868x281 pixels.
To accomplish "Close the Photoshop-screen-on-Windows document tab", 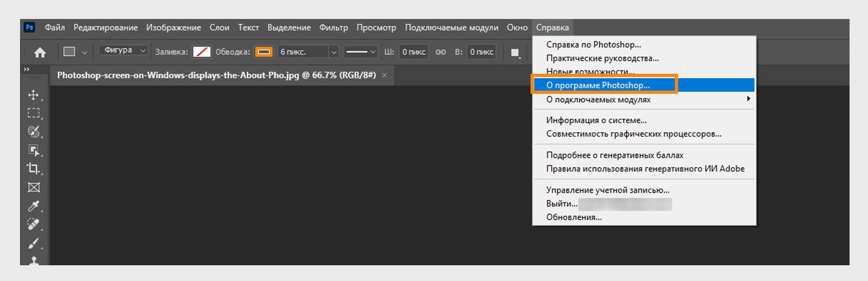I will pyautogui.click(x=385, y=75).
